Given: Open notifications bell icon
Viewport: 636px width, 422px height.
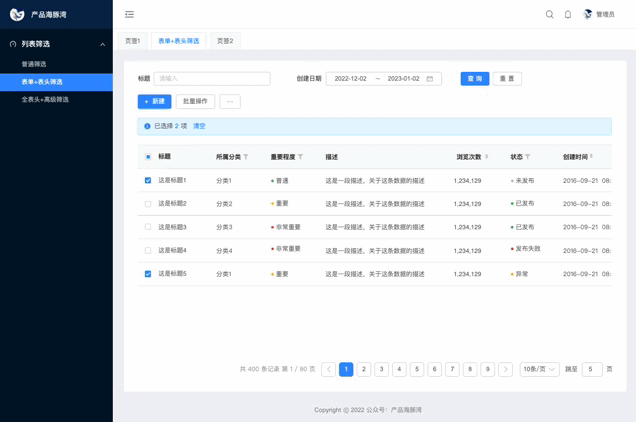Looking at the screenshot, I should pos(568,15).
